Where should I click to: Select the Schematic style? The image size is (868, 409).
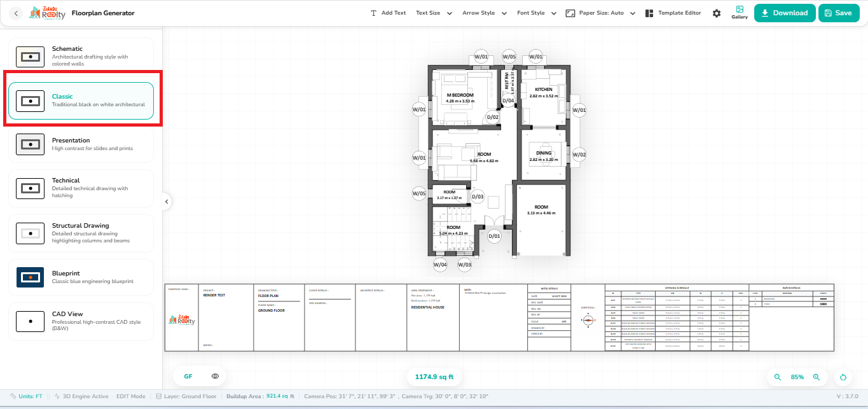[x=81, y=57]
